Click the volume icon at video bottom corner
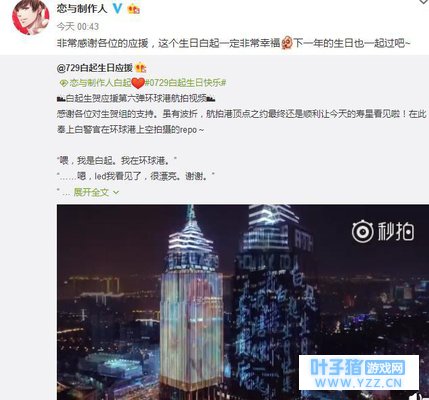The height and width of the screenshot is (400, 429). coord(417,397)
